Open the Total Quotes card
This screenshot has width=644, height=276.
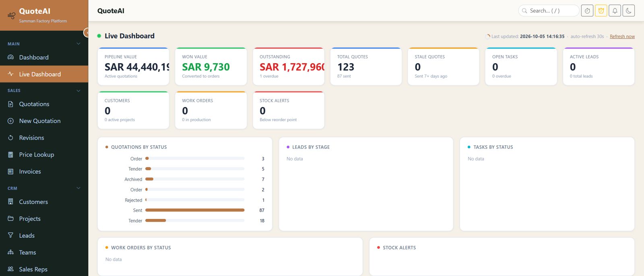coord(366,66)
